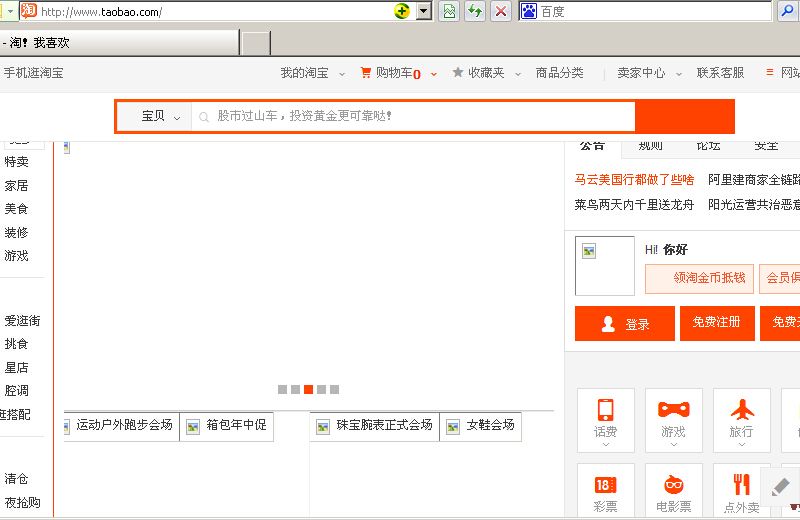
Task: Select the first banner carousel dot
Action: pos(282,389)
